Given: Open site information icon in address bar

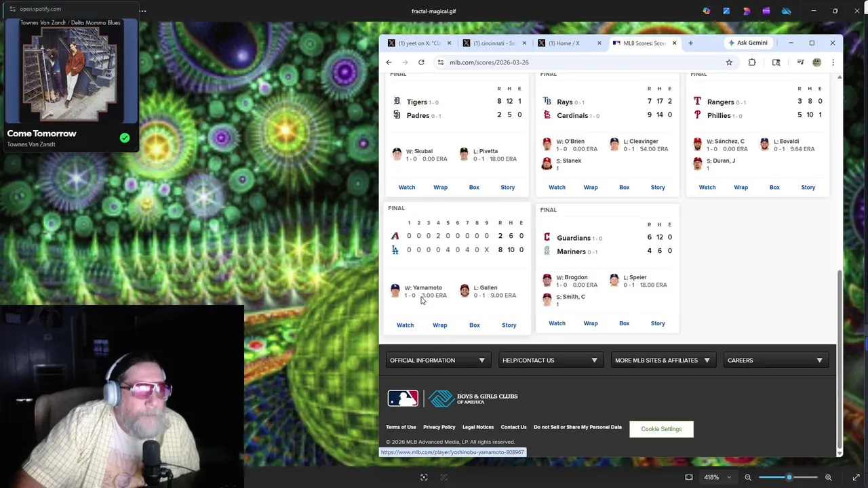Looking at the screenshot, I should [x=441, y=62].
